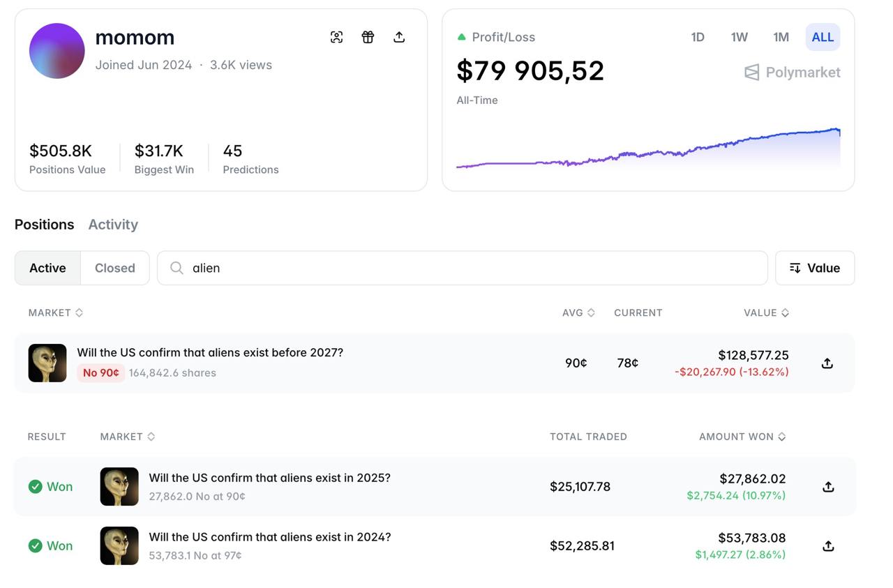Image resolution: width=893 pixels, height=588 pixels.
Task: Export the aliens exist in 2024 result
Action: [x=828, y=545]
